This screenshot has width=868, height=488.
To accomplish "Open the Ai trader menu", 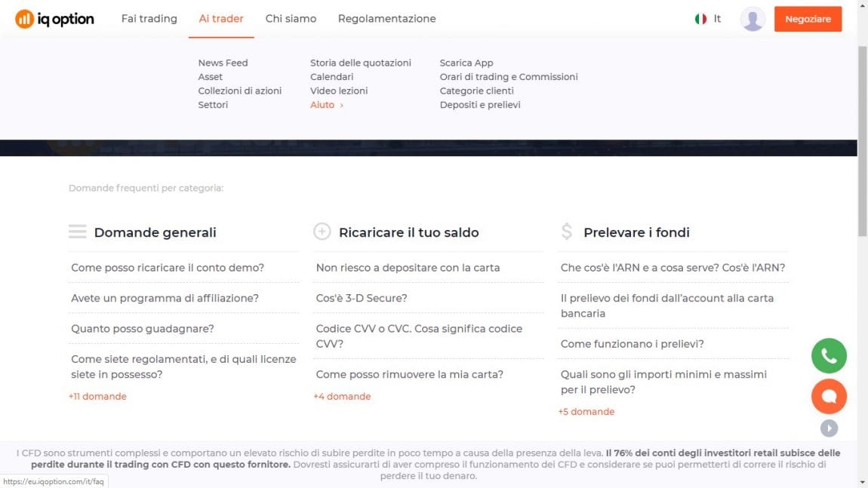I will (220, 18).
